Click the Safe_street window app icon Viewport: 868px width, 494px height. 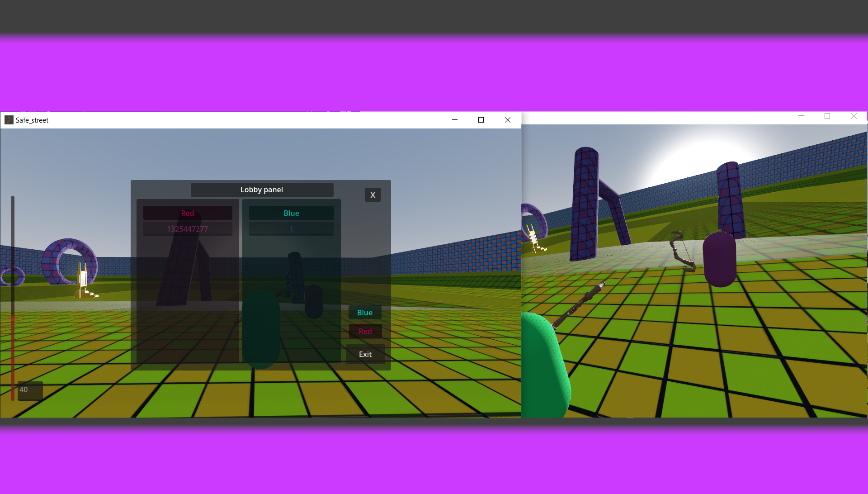[9, 120]
